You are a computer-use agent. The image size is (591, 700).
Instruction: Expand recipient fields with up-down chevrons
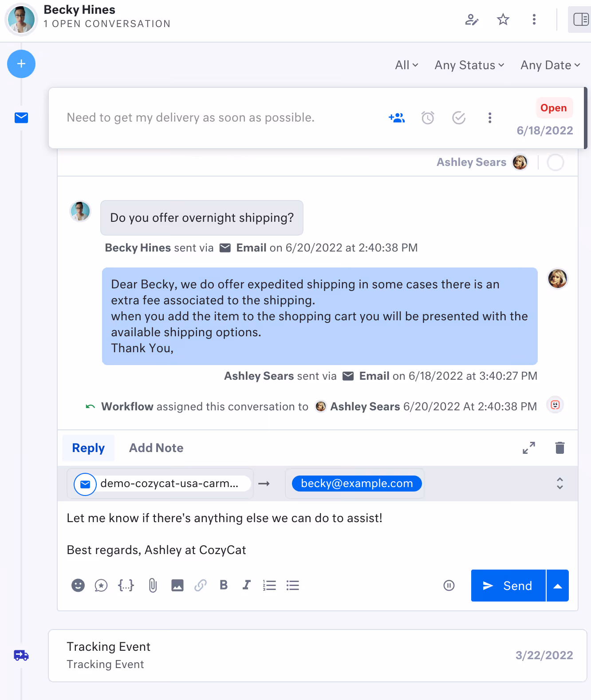pyautogui.click(x=560, y=484)
